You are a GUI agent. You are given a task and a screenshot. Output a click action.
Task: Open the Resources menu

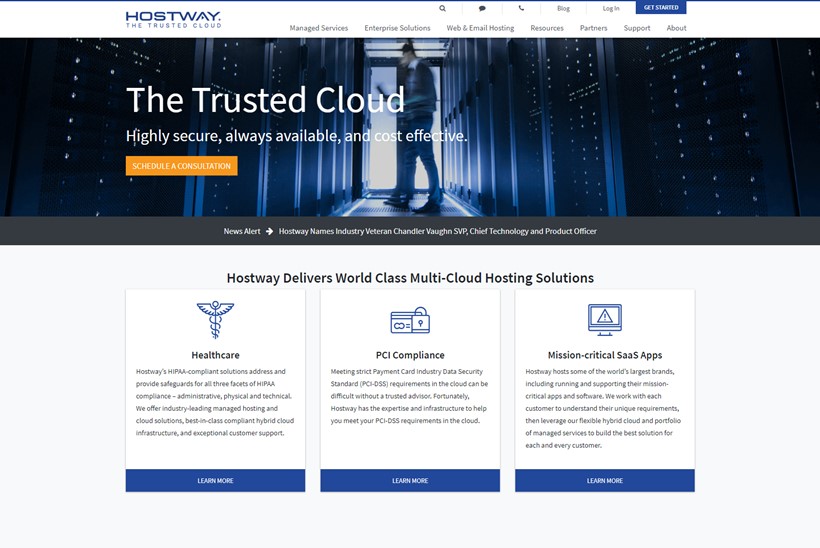click(x=547, y=28)
